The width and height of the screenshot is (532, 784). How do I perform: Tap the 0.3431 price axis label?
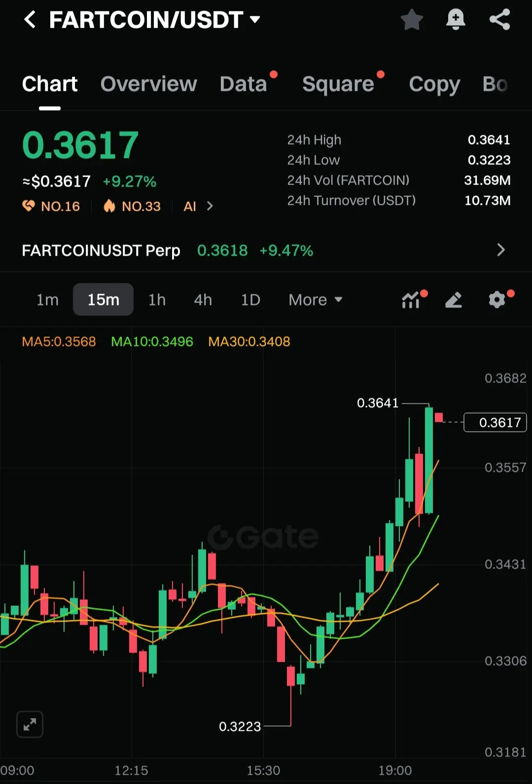pos(505,564)
